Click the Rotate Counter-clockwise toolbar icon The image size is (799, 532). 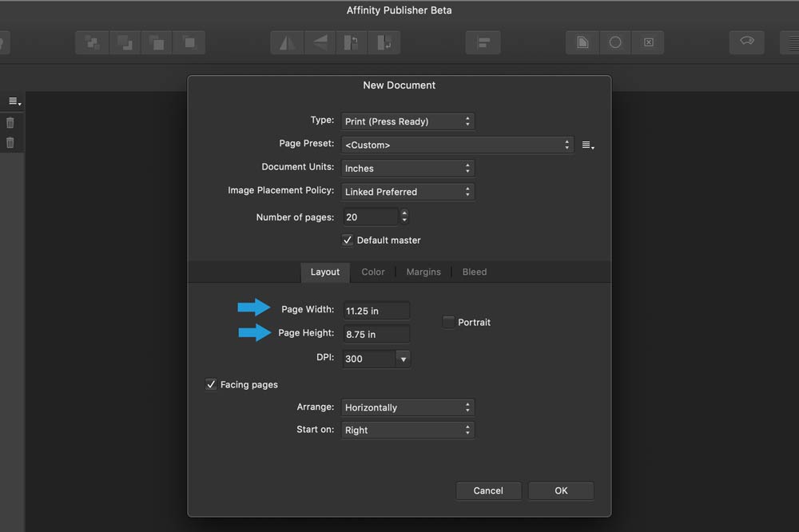pos(352,43)
